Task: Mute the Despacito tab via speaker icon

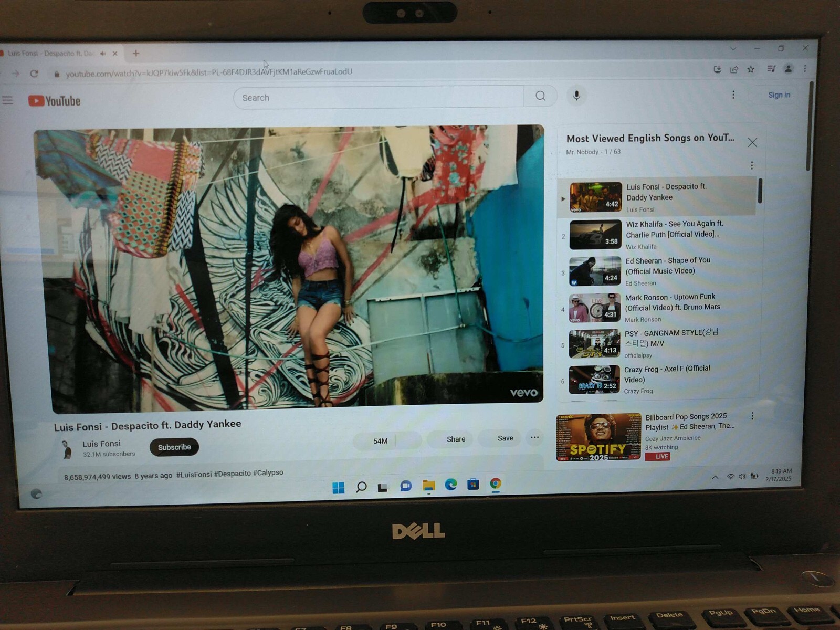Action: point(103,53)
